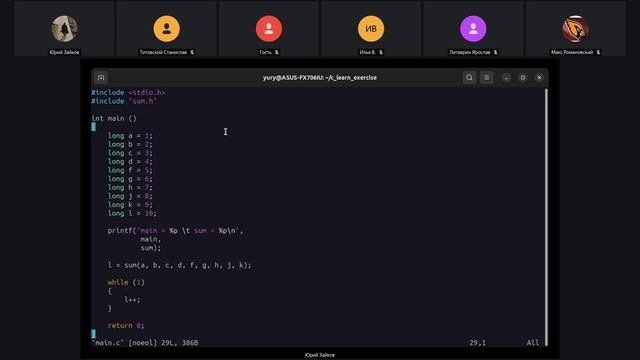Viewport: 640px width, 360px height.
Task: Click the 'int main ()' line
Action: (x=114, y=118)
